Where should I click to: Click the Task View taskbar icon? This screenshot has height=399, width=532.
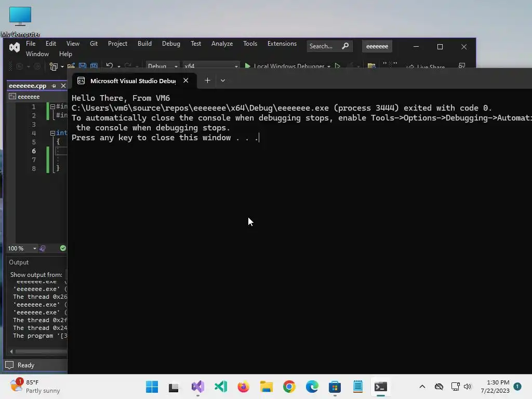[174, 387]
